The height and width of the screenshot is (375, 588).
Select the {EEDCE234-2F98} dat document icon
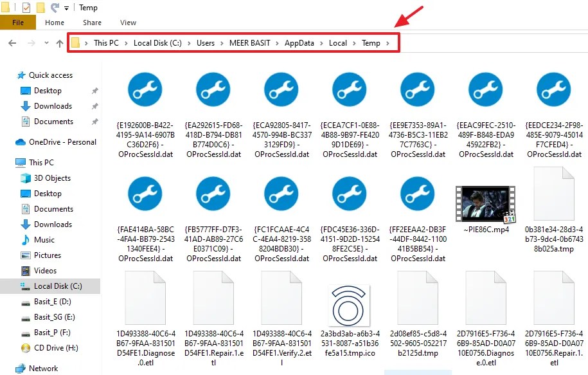pos(553,89)
